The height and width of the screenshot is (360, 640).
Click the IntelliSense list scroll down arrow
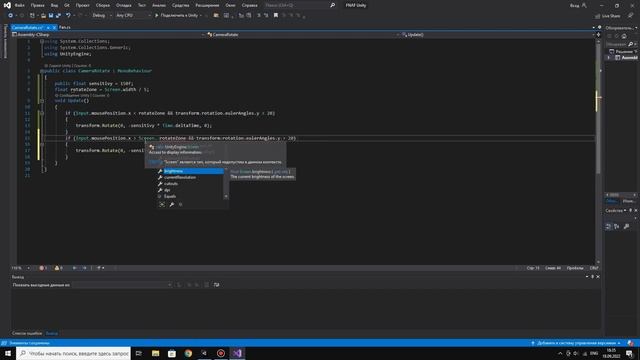(x=226, y=197)
